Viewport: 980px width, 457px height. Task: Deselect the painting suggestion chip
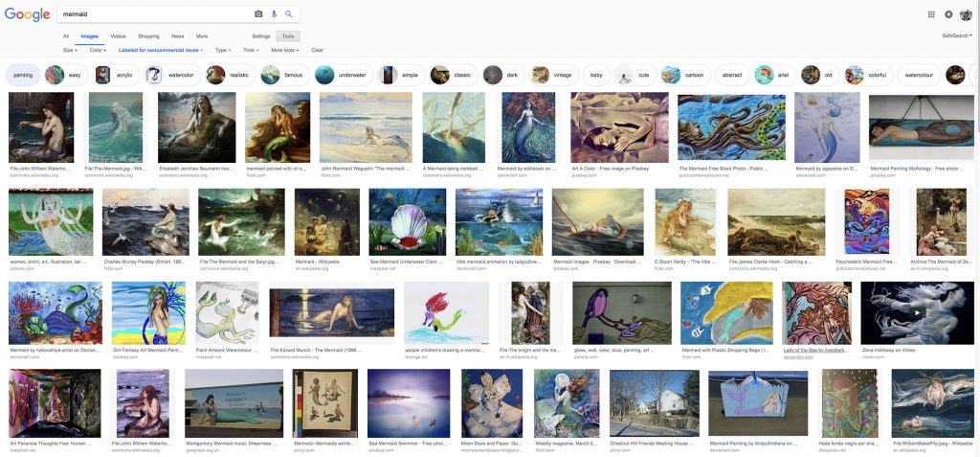click(23, 75)
